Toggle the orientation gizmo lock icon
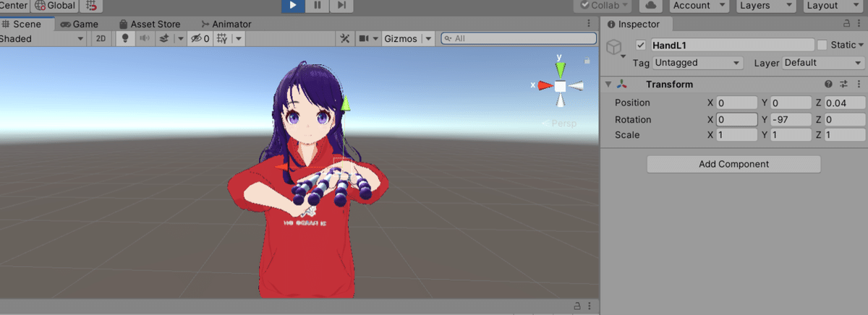 tap(586, 61)
